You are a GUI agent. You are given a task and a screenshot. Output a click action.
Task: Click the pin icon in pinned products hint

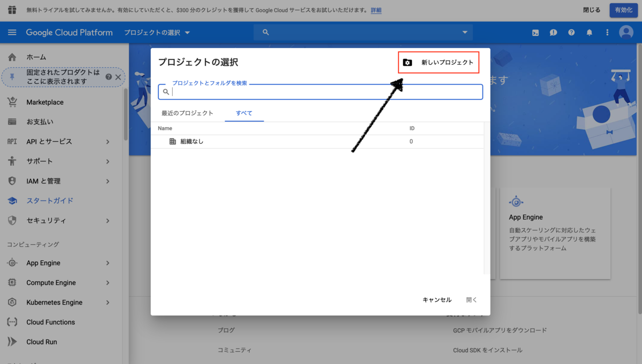point(12,77)
